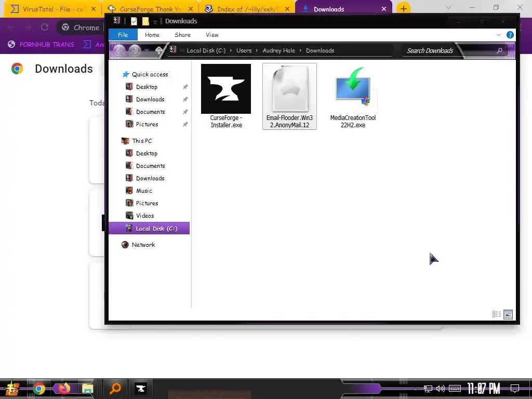
Task: Open pinned Downloads under Quick access
Action: 150,99
